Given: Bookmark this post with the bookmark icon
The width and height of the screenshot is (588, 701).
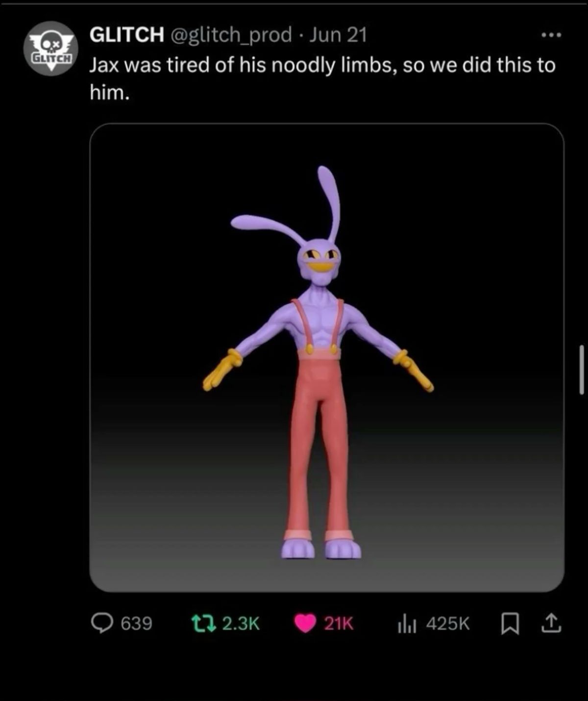Looking at the screenshot, I should (510, 624).
